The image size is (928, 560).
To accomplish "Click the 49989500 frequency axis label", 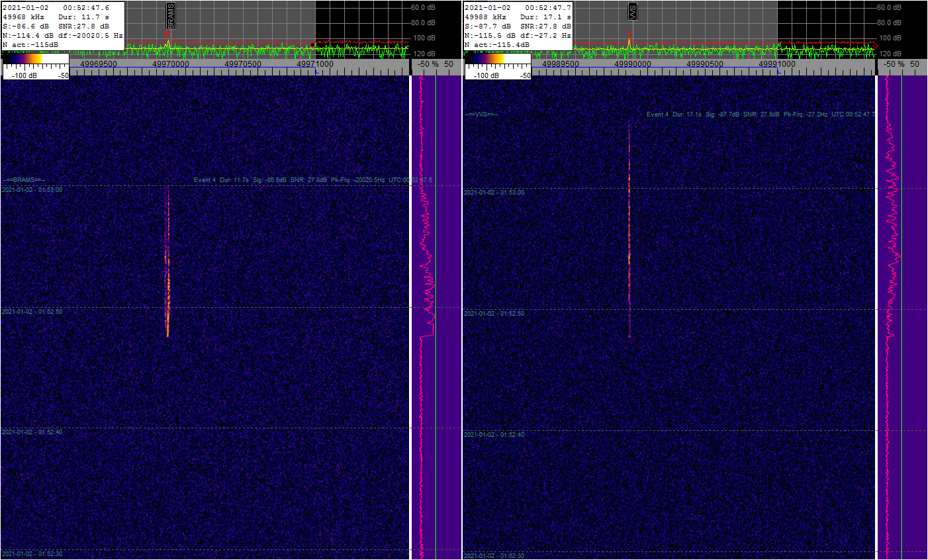I will click(x=560, y=64).
